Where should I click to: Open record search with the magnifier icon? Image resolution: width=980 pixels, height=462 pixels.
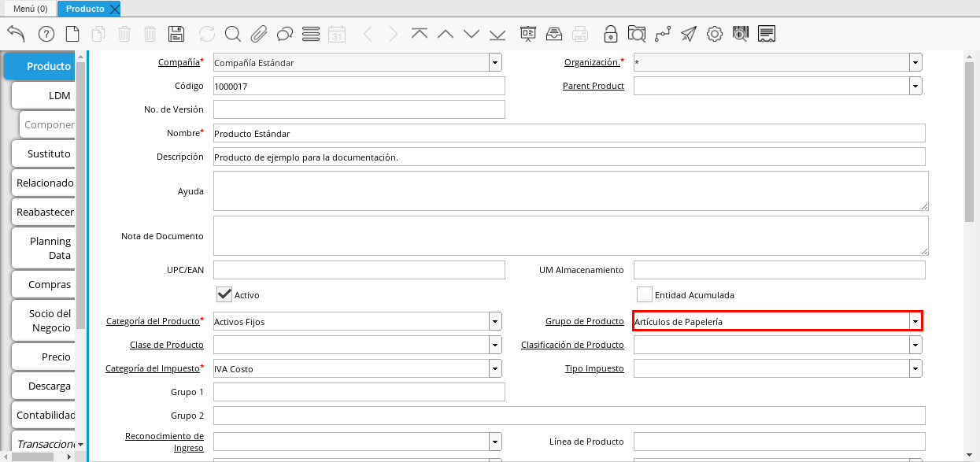click(x=232, y=34)
